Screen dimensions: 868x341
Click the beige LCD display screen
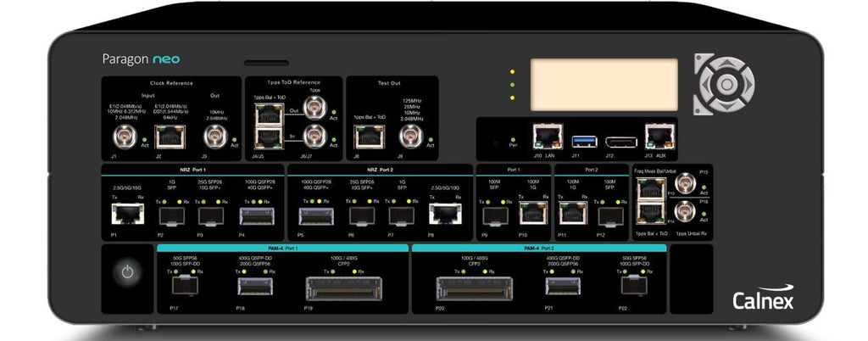604,79
